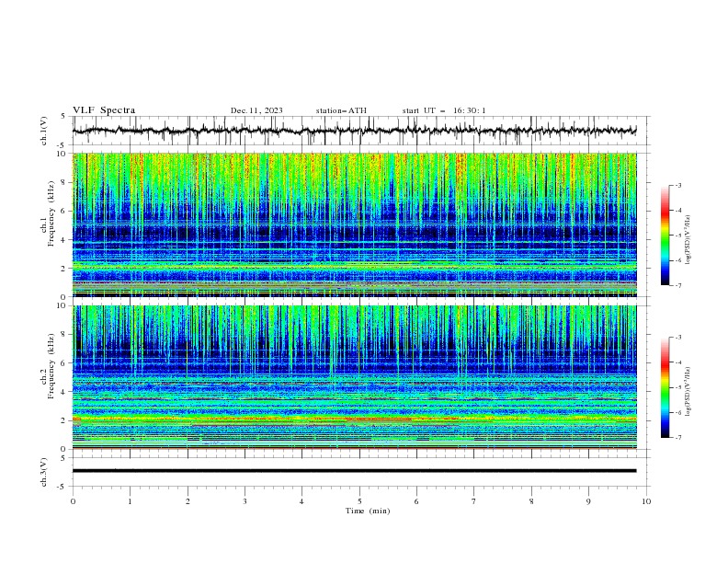Click the flat black ch.3 voltage trace

[354, 471]
